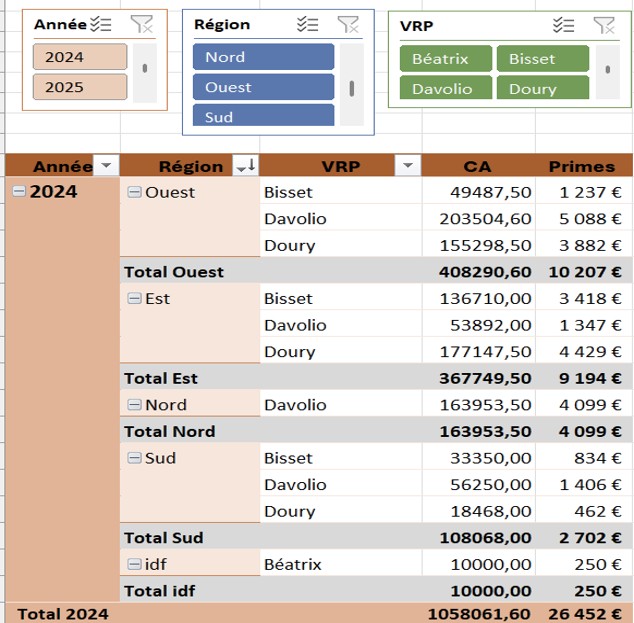Select 2025 in the Année slicer
This screenshot has height=623, width=634.
pyautogui.click(x=80, y=87)
